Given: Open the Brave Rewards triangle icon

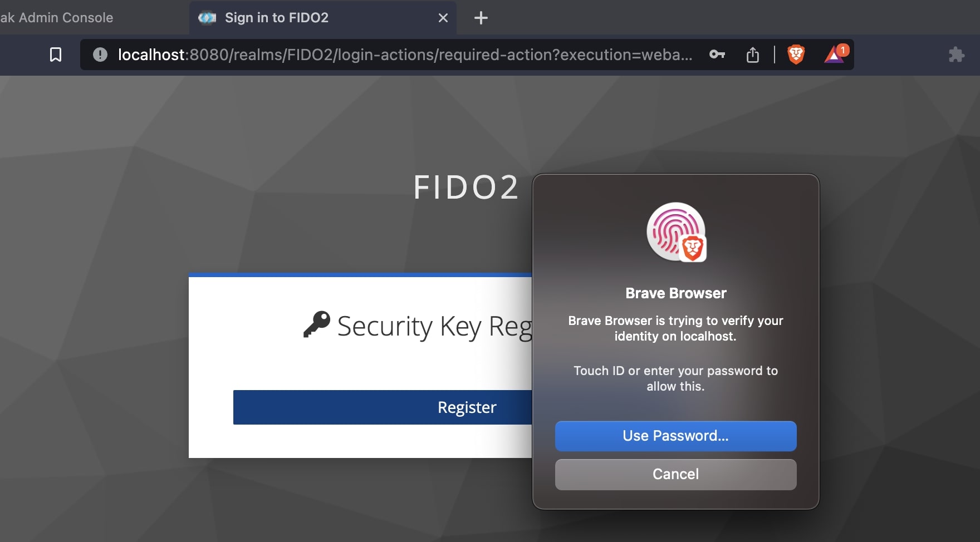Looking at the screenshot, I should pos(835,55).
